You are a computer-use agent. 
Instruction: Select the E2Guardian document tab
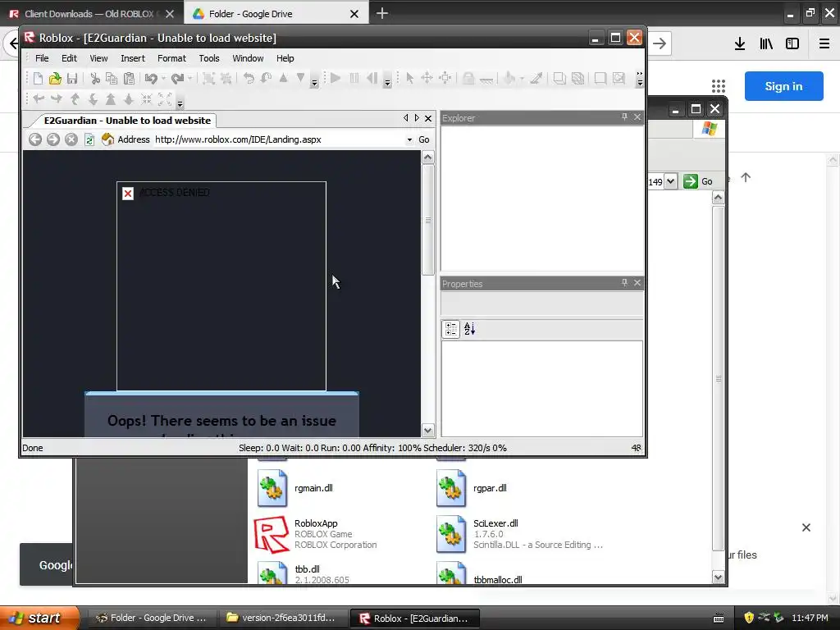[x=127, y=121]
